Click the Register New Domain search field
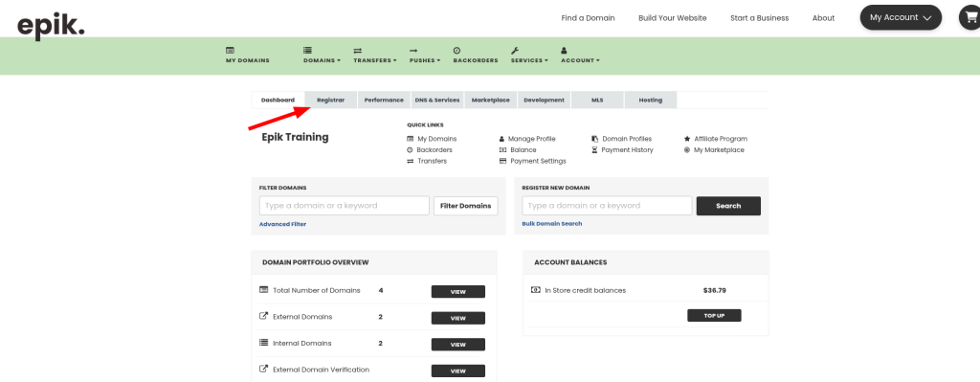 [607, 206]
